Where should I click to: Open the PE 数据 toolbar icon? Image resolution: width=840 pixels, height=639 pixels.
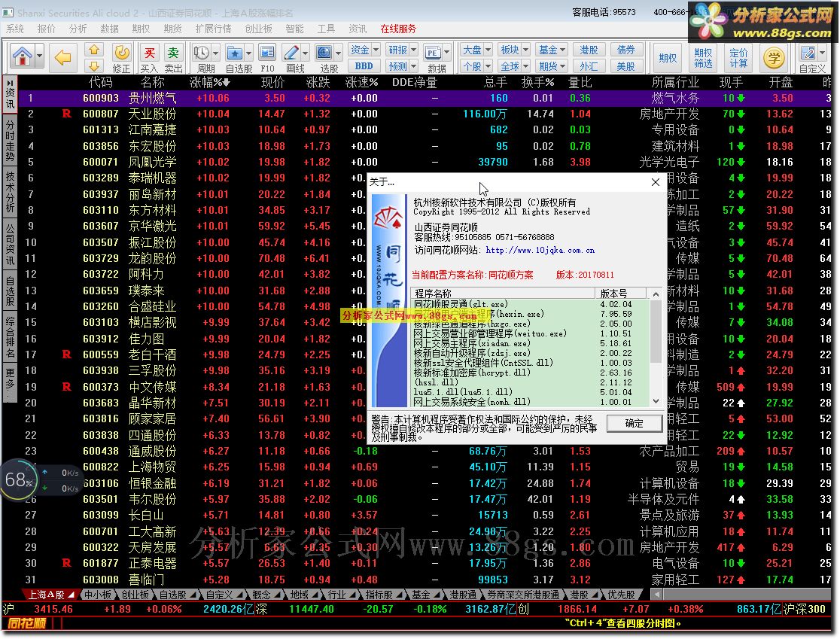[x=433, y=53]
